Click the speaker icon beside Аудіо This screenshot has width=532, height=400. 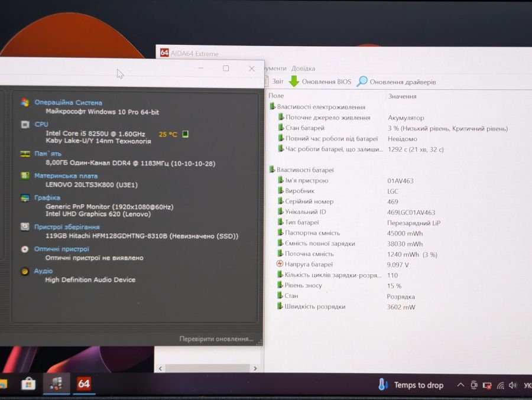pos(24,271)
